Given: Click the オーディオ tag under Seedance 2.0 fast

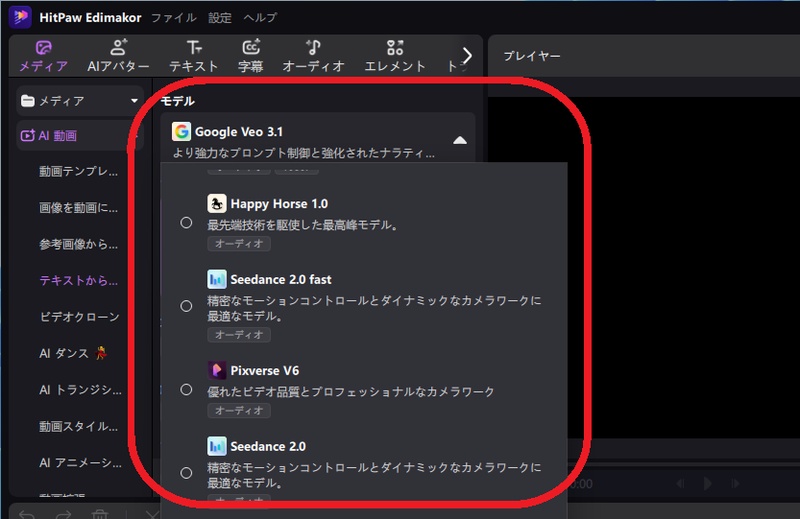Looking at the screenshot, I should point(239,335).
